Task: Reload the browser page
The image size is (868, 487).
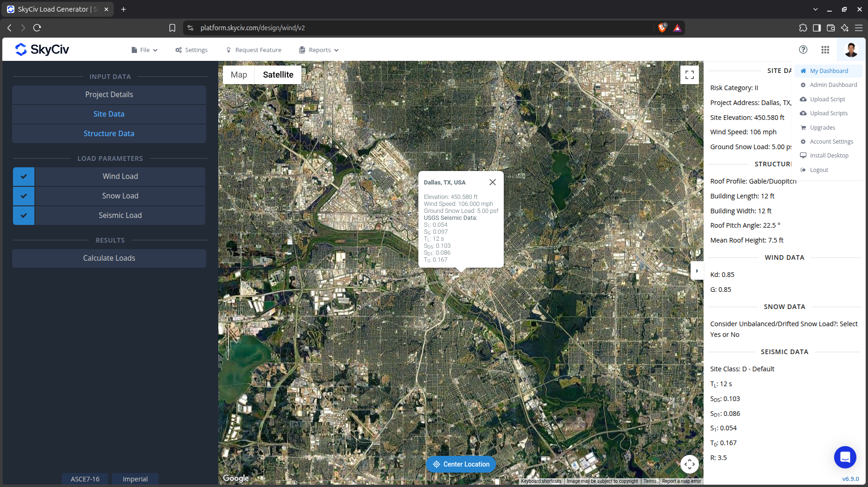Action: [x=37, y=28]
